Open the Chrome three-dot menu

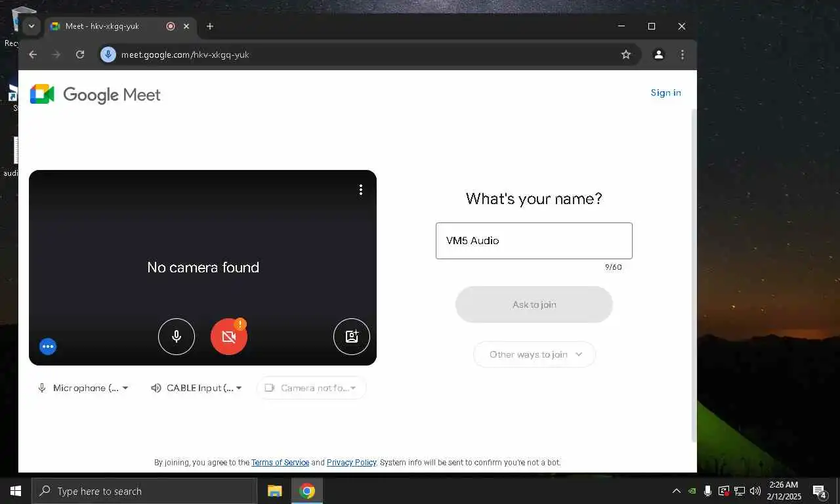pyautogui.click(x=682, y=54)
